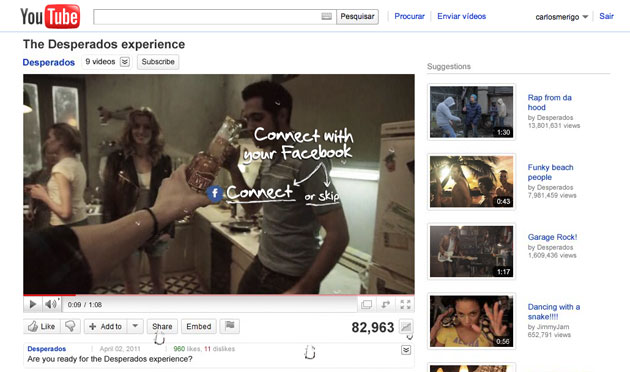The width and height of the screenshot is (630, 372).
Task: Like the video with thumbs up
Action: [41, 326]
